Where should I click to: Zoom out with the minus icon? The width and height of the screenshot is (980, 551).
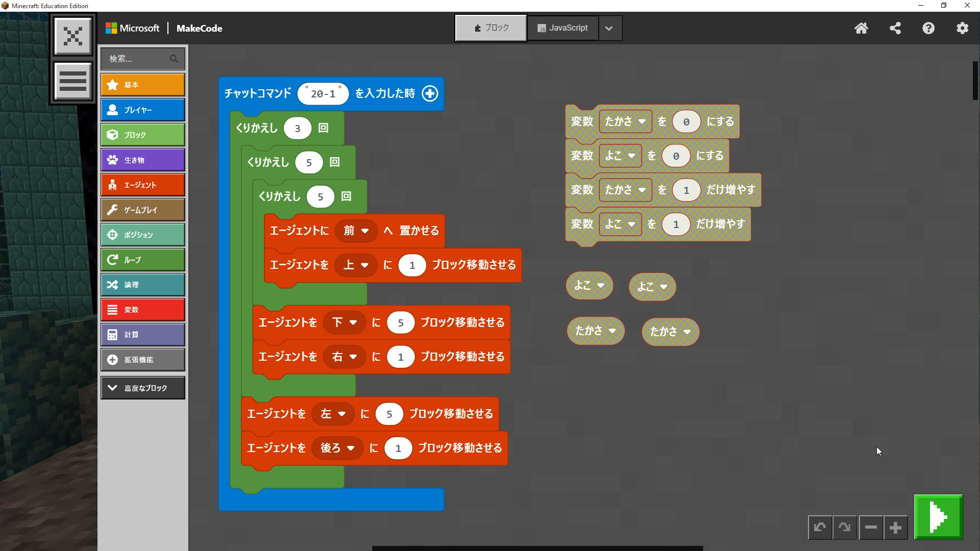871,528
